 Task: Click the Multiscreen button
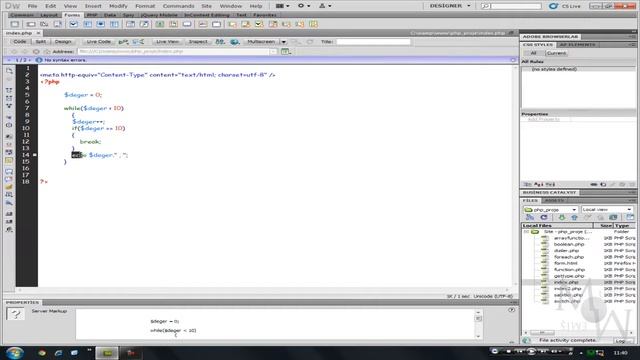[261, 42]
